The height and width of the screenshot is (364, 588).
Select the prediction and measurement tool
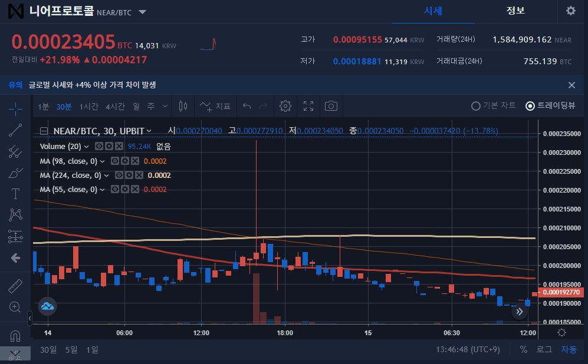(15, 236)
